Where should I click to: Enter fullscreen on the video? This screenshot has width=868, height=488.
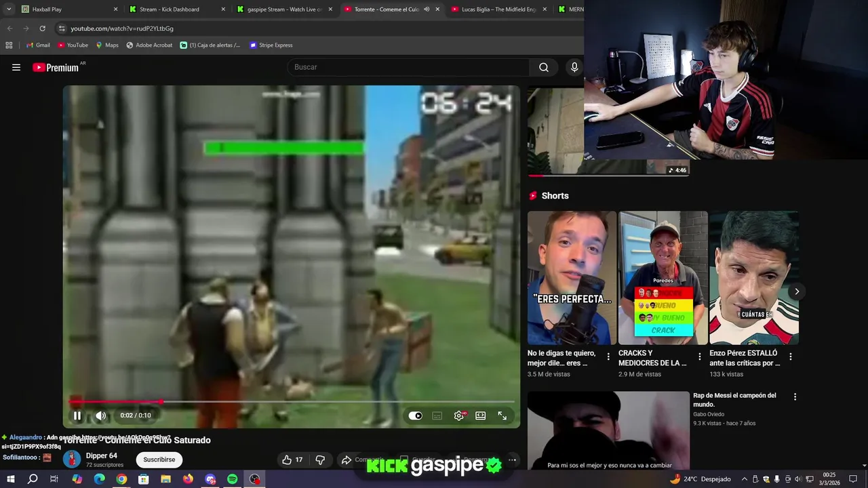pos(502,415)
